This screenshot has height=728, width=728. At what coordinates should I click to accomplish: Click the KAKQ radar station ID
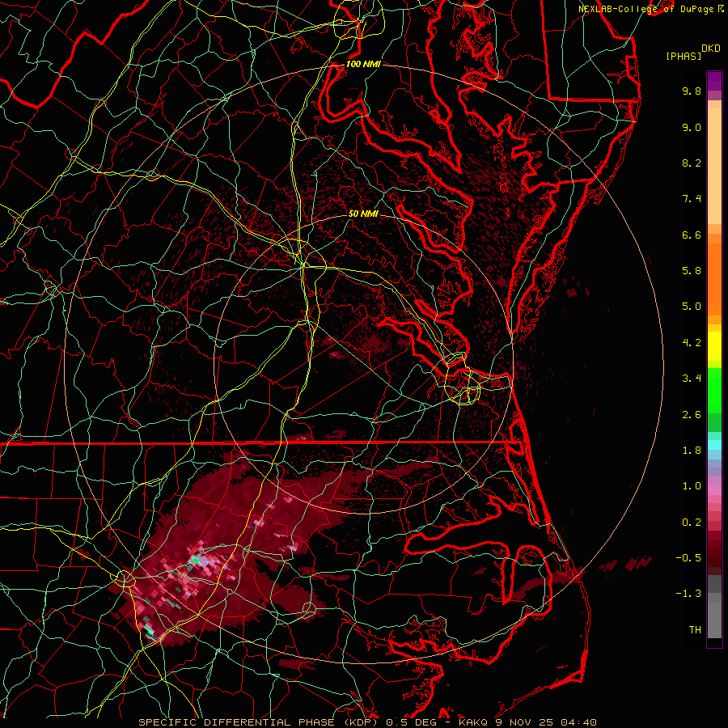tap(472, 722)
